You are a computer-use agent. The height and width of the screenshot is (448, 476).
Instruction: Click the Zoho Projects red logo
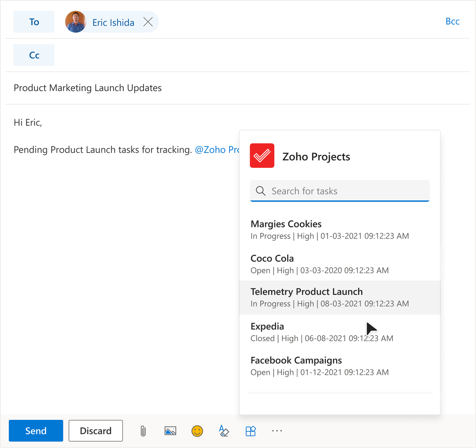tap(262, 156)
